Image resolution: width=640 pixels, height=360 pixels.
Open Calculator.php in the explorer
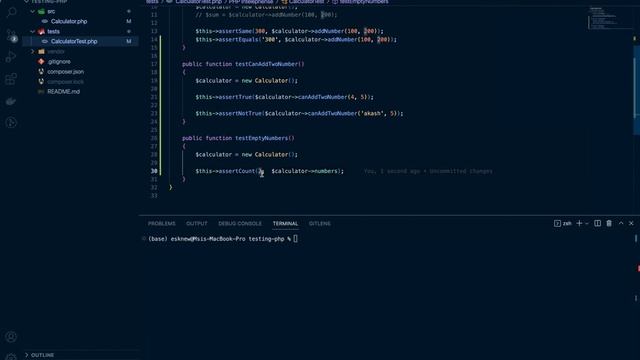pos(69,21)
